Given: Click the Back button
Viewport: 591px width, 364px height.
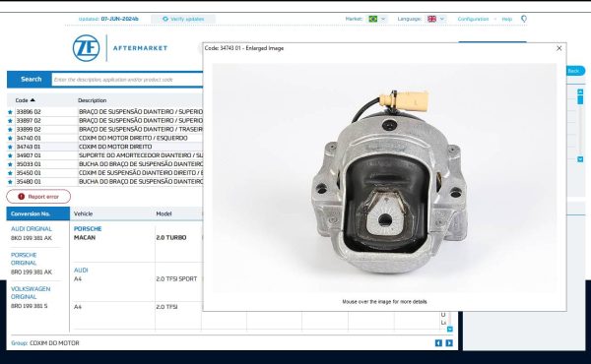Looking at the screenshot, I should [x=574, y=71].
